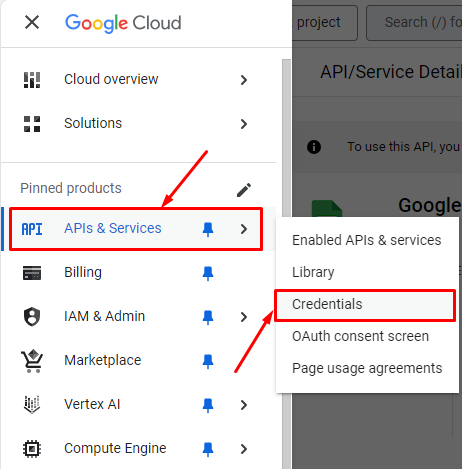Screen dimensions: 462x469
Task: Click the Compute Engine chip icon
Action: coord(32,449)
